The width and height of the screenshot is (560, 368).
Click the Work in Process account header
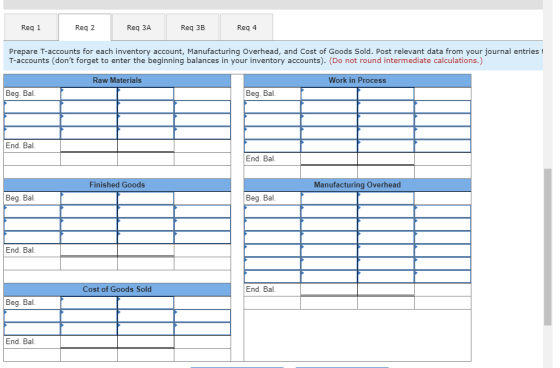(x=358, y=80)
